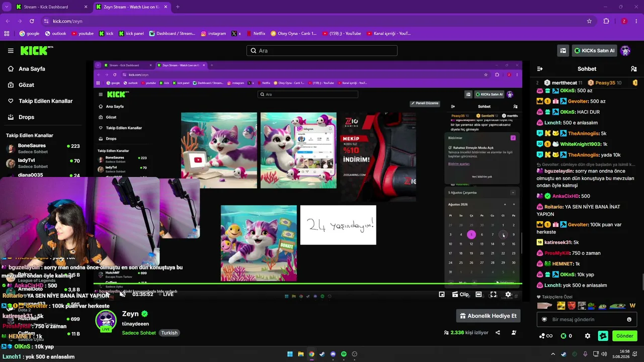Image resolution: width=644 pixels, height=362 pixels.
Task: Open File Explorer from the taskbar
Action: click(301, 354)
